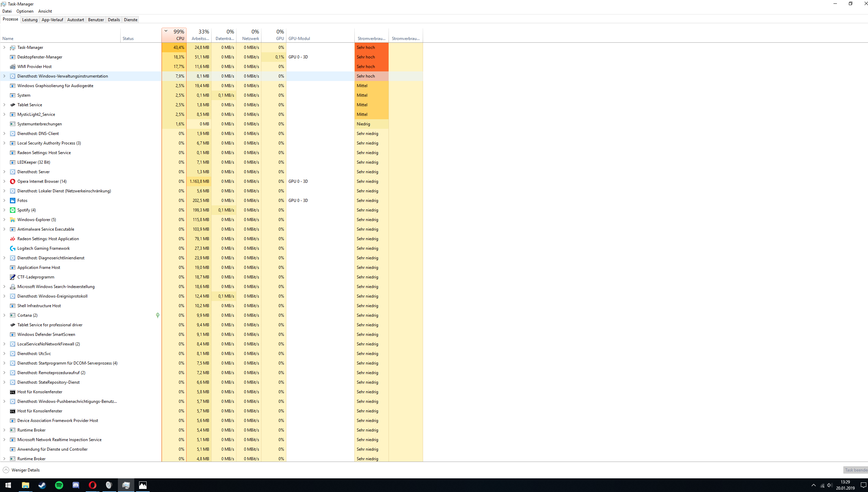The width and height of the screenshot is (868, 492).
Task: Expand the Task-Manager process group
Action: [x=4, y=47]
